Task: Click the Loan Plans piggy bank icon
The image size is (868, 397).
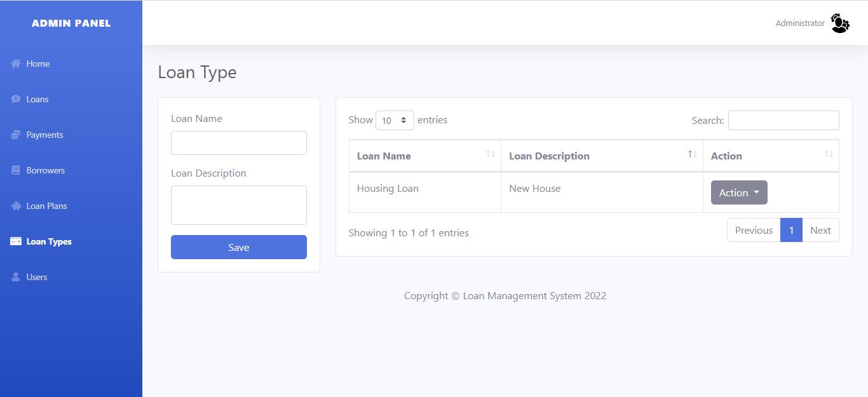Action: 16,206
